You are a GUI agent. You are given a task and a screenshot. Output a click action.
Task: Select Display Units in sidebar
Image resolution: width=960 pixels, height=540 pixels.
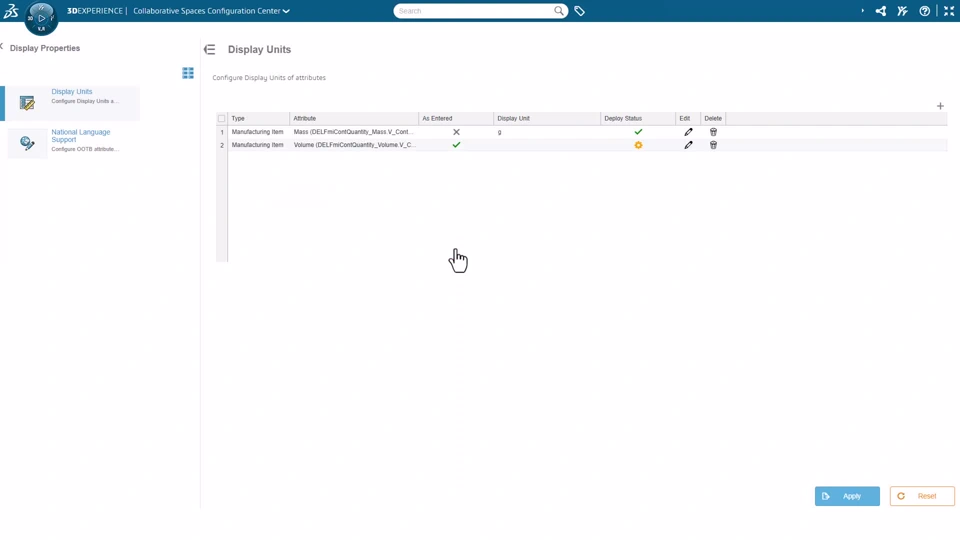point(72,102)
